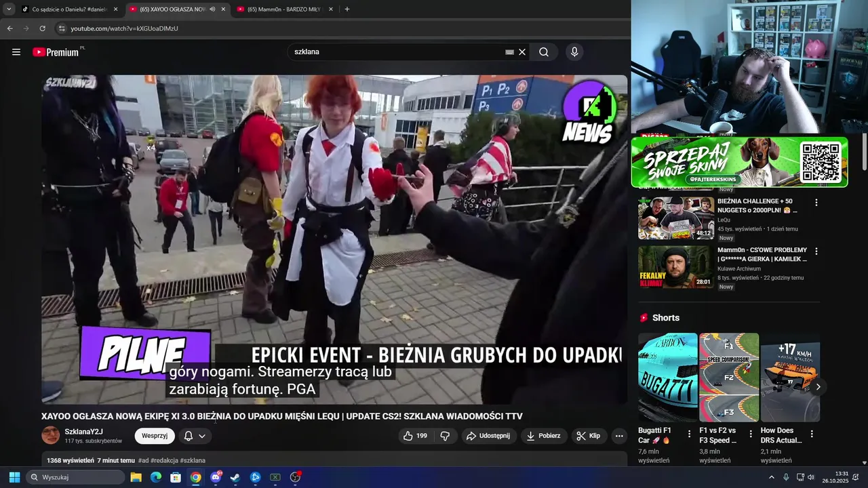
Task: Open Discord from taskbar
Action: click(x=216, y=477)
